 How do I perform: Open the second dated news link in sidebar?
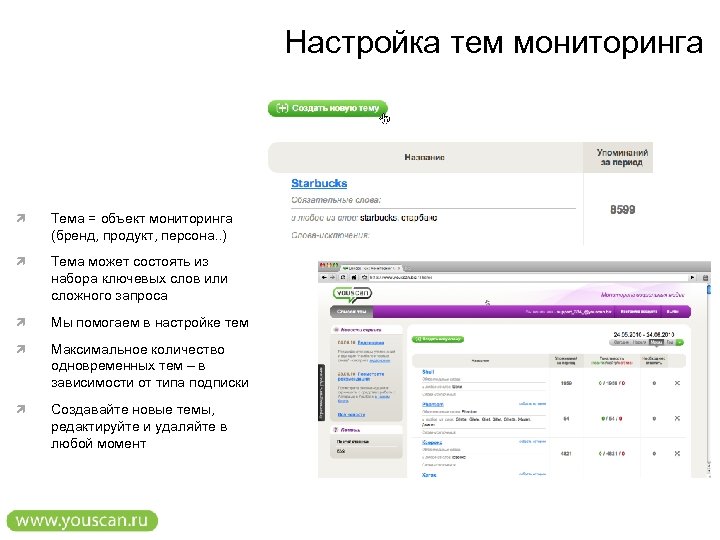click(x=360, y=377)
